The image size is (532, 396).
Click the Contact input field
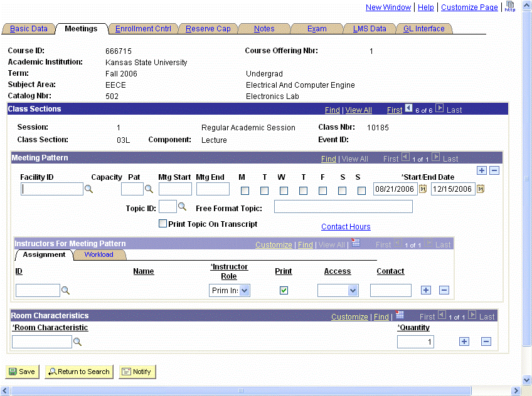pos(390,290)
